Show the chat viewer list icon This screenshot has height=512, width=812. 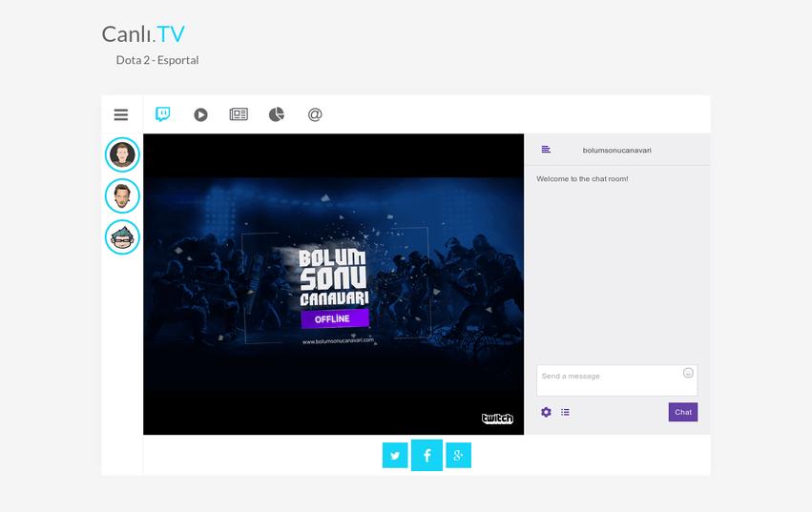click(x=566, y=412)
